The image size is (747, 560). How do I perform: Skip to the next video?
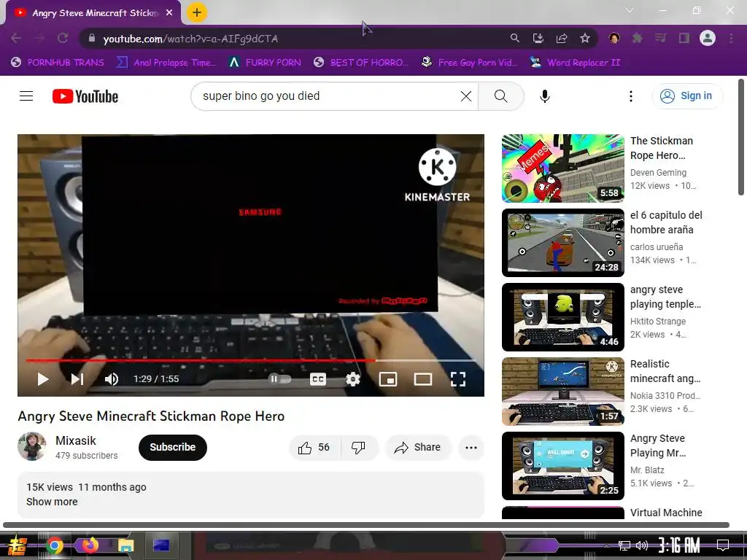tap(77, 379)
